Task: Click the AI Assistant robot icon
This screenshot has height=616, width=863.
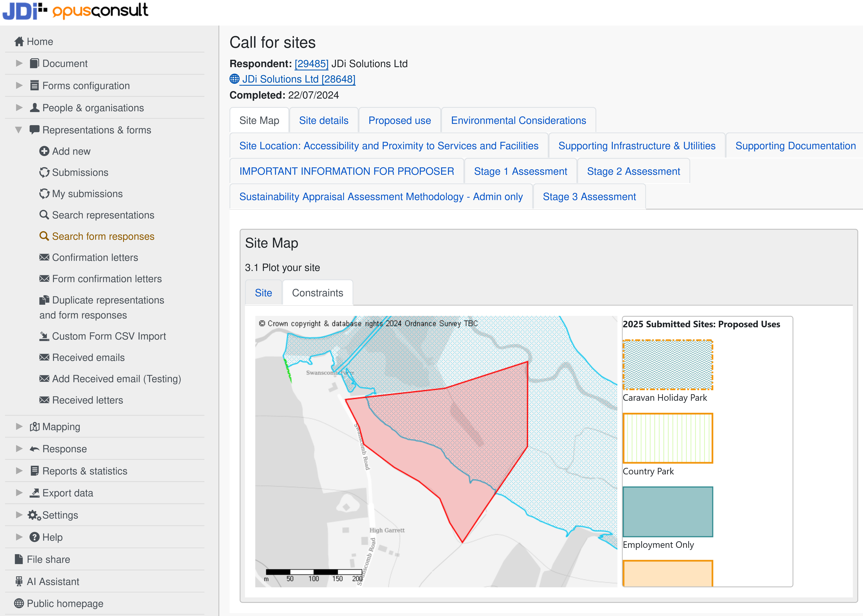Action: pos(19,581)
